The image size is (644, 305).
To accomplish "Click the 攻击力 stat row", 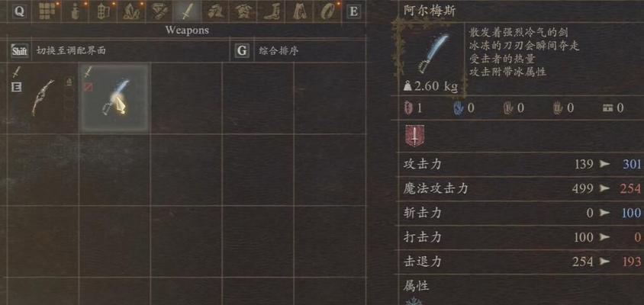I will [522, 165].
